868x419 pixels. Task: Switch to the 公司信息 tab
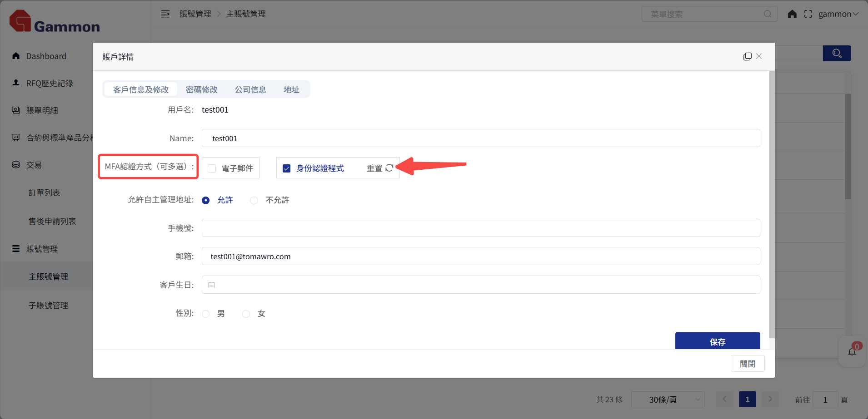pyautogui.click(x=250, y=89)
